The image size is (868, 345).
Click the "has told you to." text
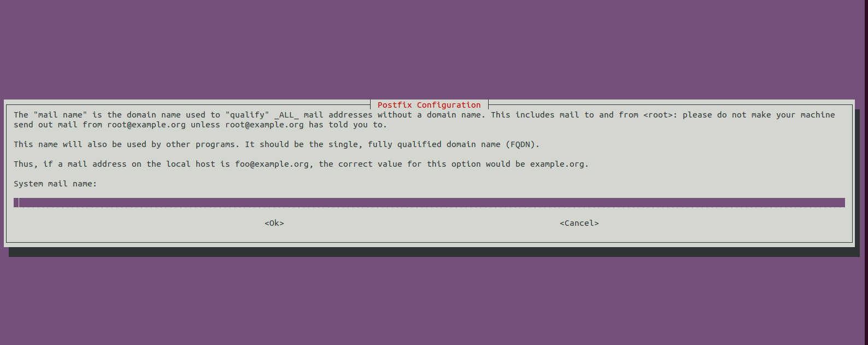point(348,125)
